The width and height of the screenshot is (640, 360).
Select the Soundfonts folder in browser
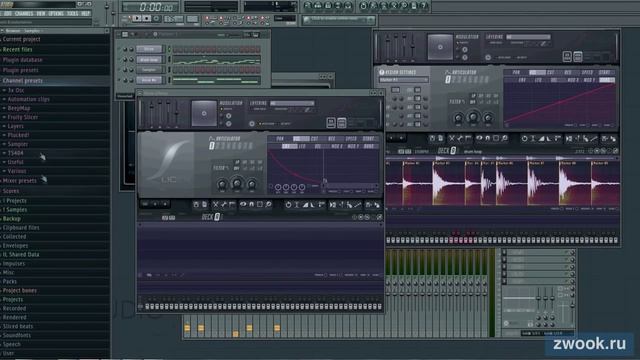[x=16, y=336]
